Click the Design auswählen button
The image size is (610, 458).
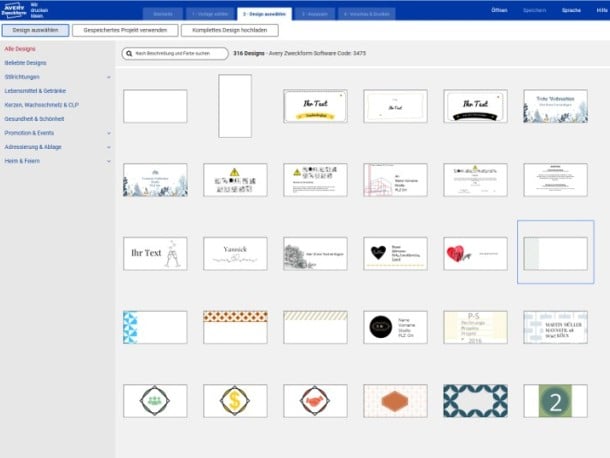[35, 30]
